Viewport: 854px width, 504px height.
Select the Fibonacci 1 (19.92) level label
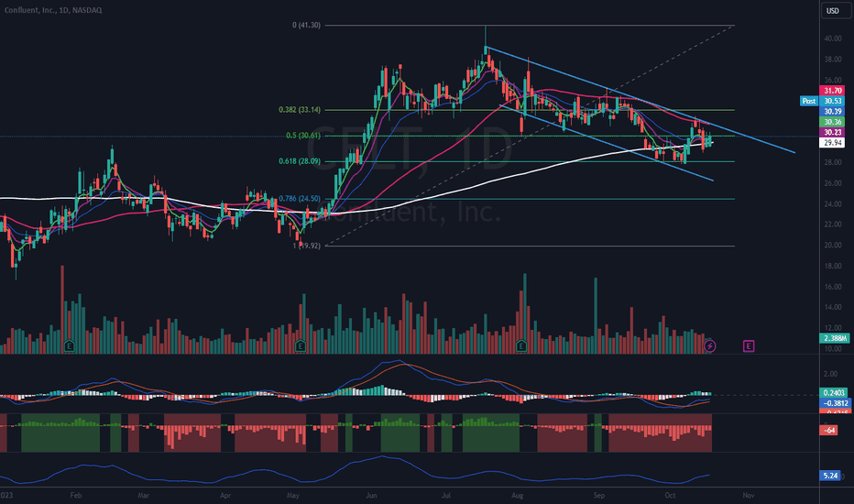click(307, 246)
